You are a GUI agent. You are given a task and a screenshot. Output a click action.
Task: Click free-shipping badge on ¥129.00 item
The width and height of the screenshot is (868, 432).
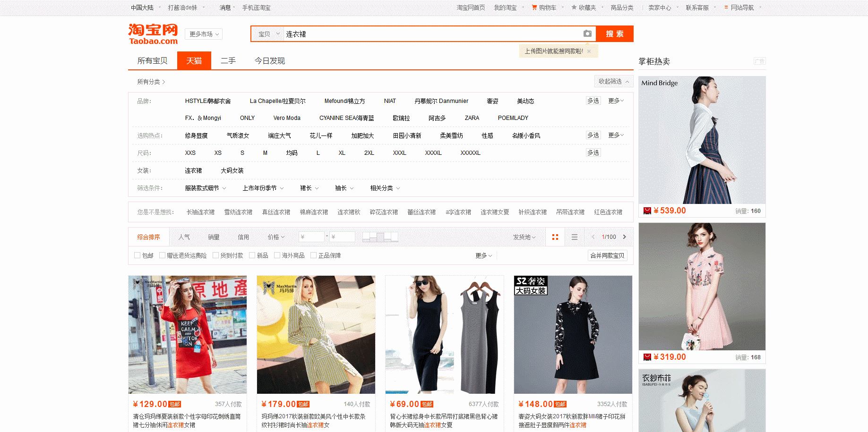[x=175, y=404]
